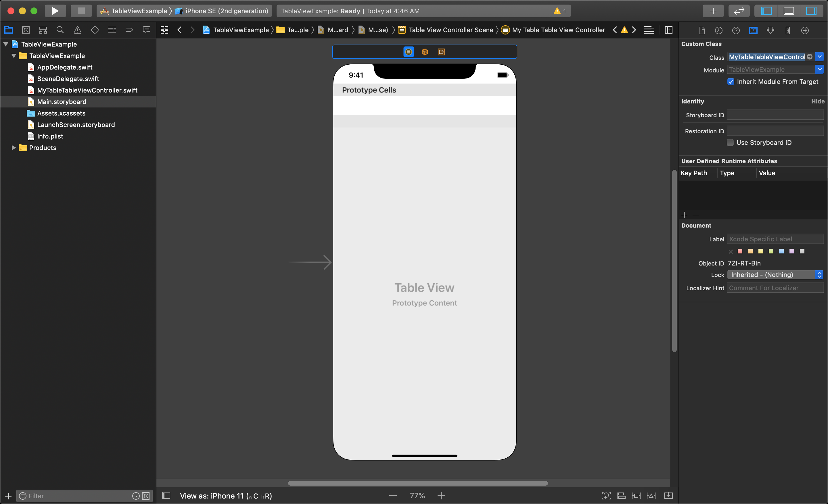Jump to the previous issue
828x504 pixels.
click(615, 30)
